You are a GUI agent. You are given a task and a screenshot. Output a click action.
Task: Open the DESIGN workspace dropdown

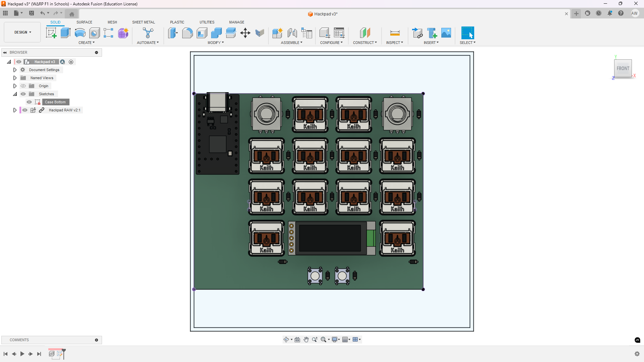point(22,32)
